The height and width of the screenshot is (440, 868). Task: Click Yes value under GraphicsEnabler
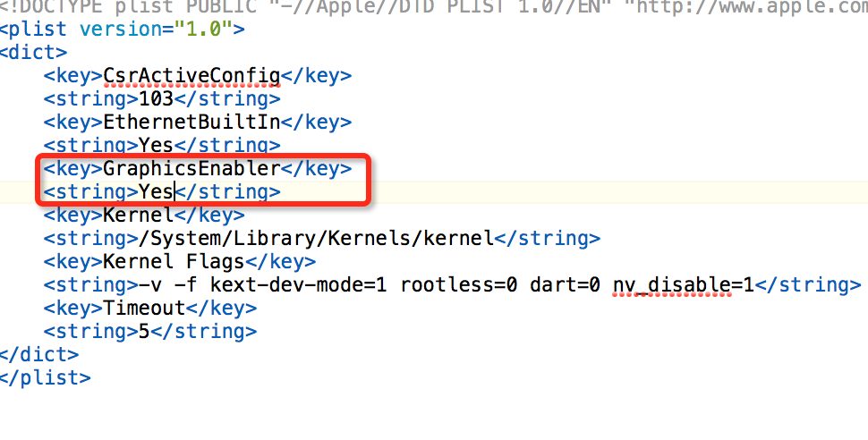(156, 191)
